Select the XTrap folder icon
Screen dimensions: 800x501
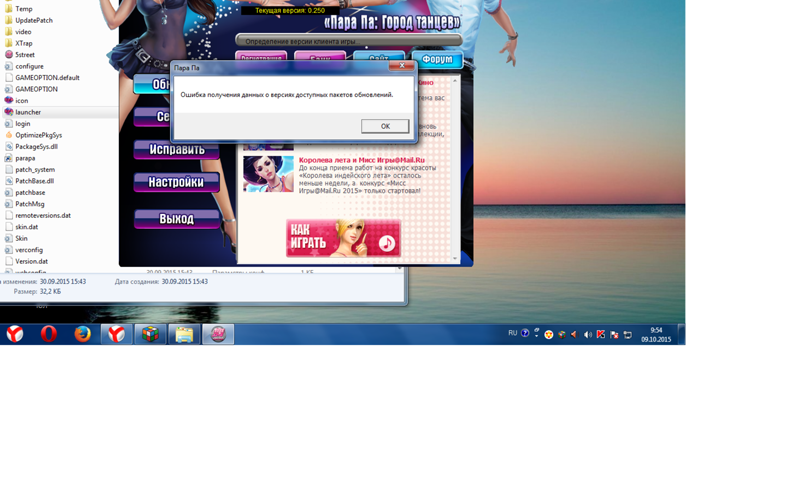click(x=9, y=43)
